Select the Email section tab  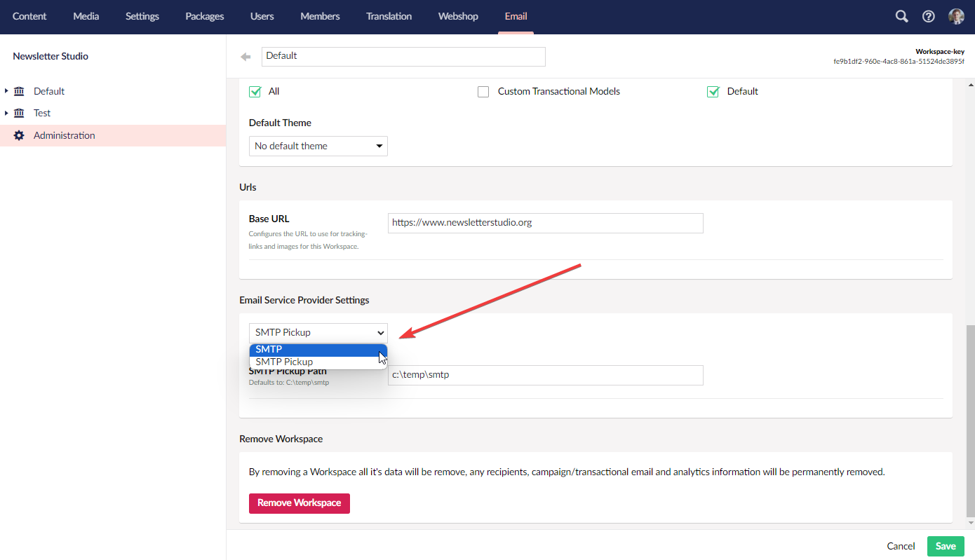click(x=516, y=16)
